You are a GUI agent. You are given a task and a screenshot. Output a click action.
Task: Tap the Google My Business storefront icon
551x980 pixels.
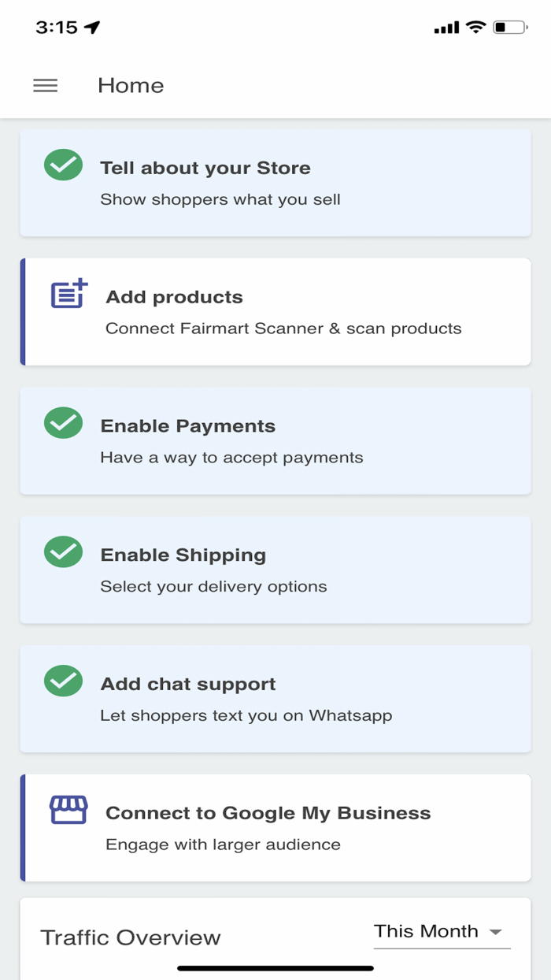68,810
